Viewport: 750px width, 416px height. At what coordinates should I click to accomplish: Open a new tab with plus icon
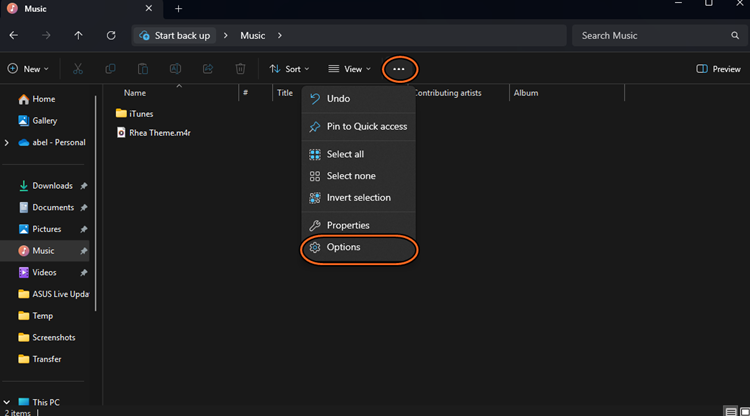point(178,9)
